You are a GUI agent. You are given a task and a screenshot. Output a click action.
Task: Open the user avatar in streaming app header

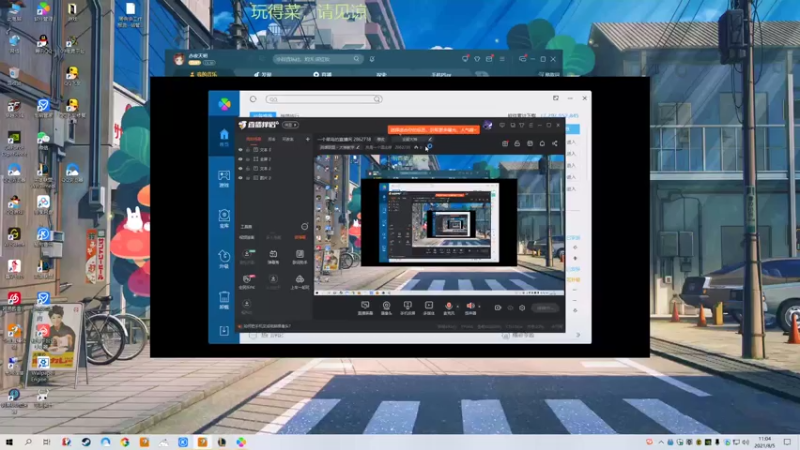tap(487, 125)
